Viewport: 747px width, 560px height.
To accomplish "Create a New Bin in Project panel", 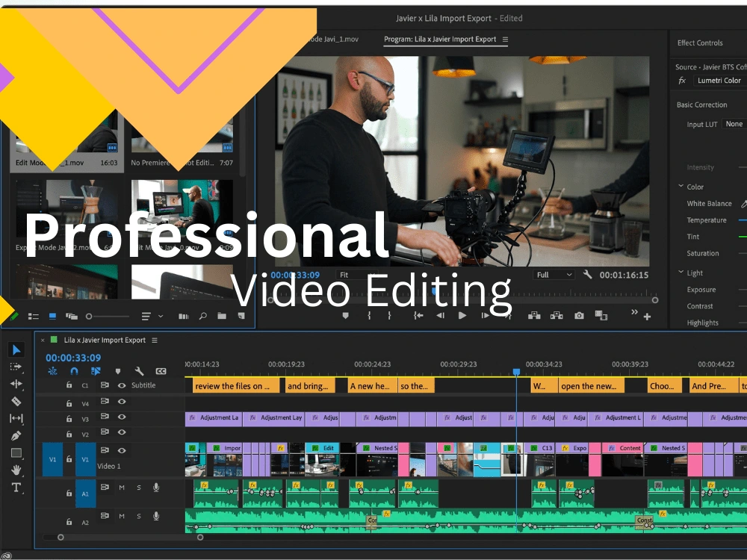I will coord(222,316).
